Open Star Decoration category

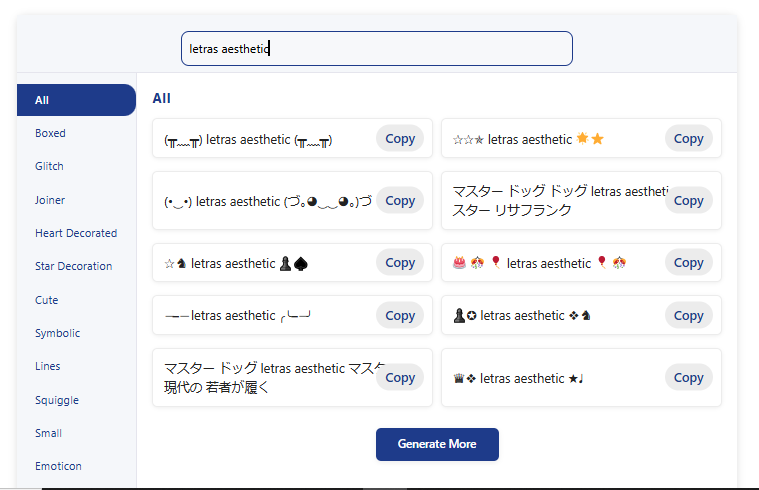tap(73, 266)
